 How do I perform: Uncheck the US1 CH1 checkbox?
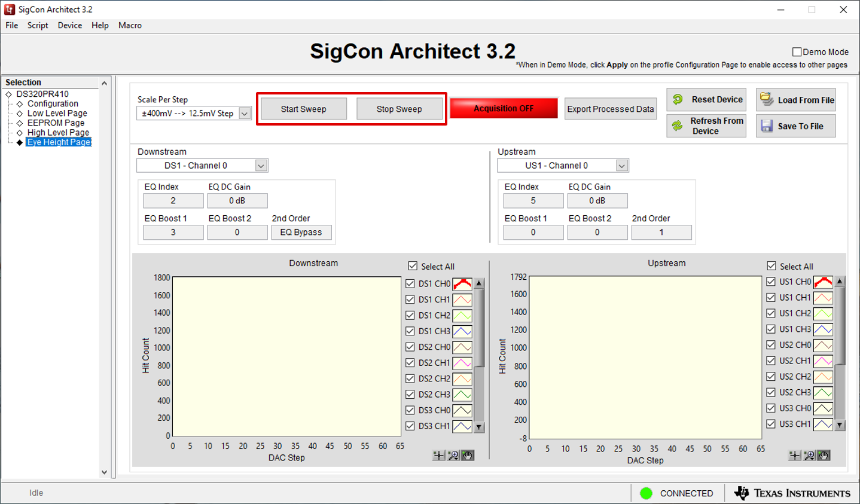[771, 297]
